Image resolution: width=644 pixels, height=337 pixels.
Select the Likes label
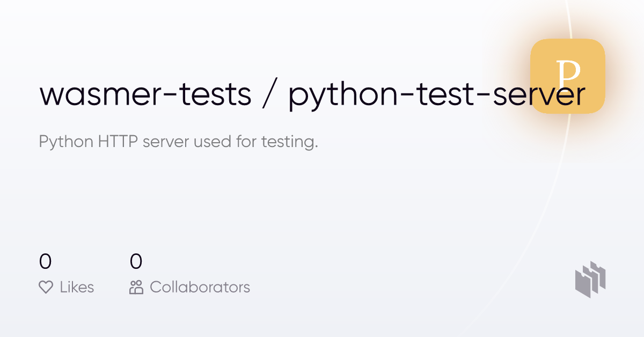point(77,287)
